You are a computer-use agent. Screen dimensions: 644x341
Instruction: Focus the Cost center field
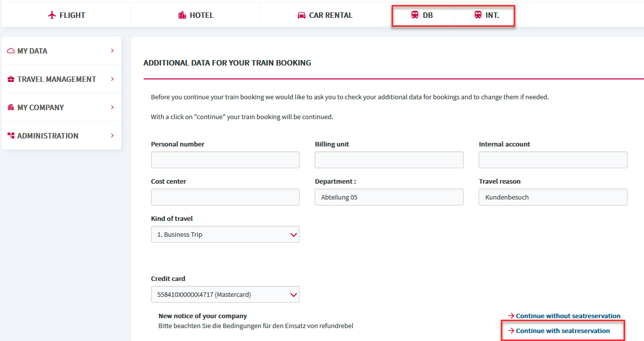click(x=225, y=197)
